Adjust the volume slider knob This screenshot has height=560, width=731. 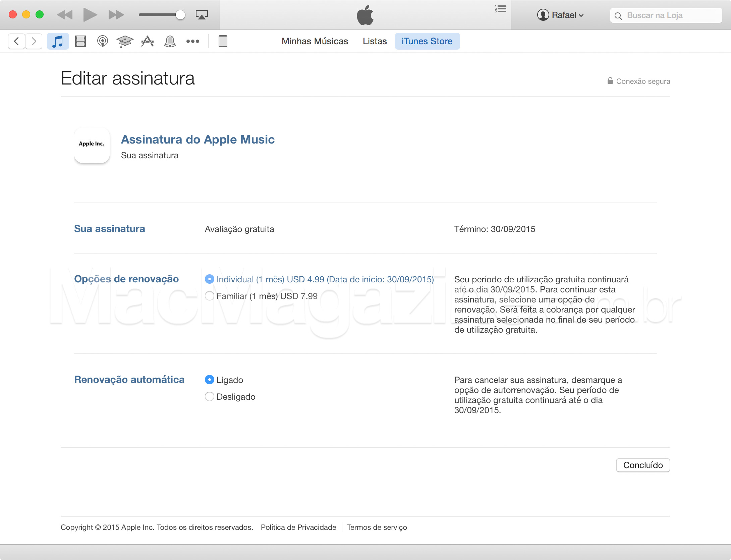180,15
